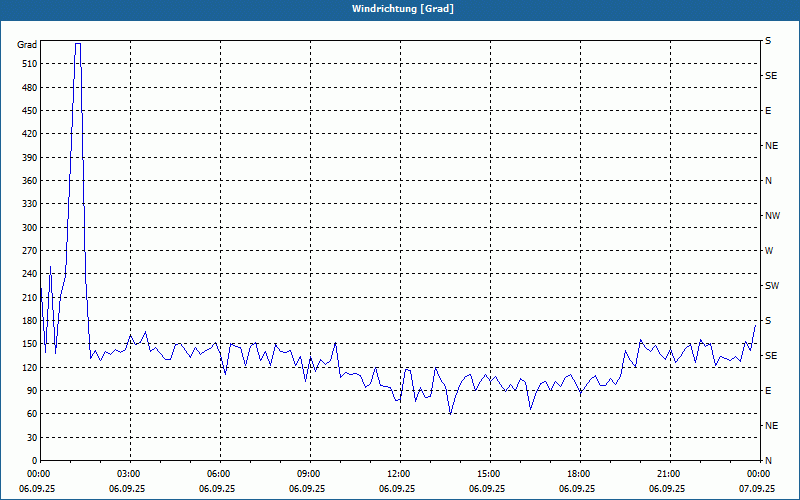Click the NW compass label on right axis
Image resolution: width=800 pixels, height=500 pixels.
(x=772, y=216)
